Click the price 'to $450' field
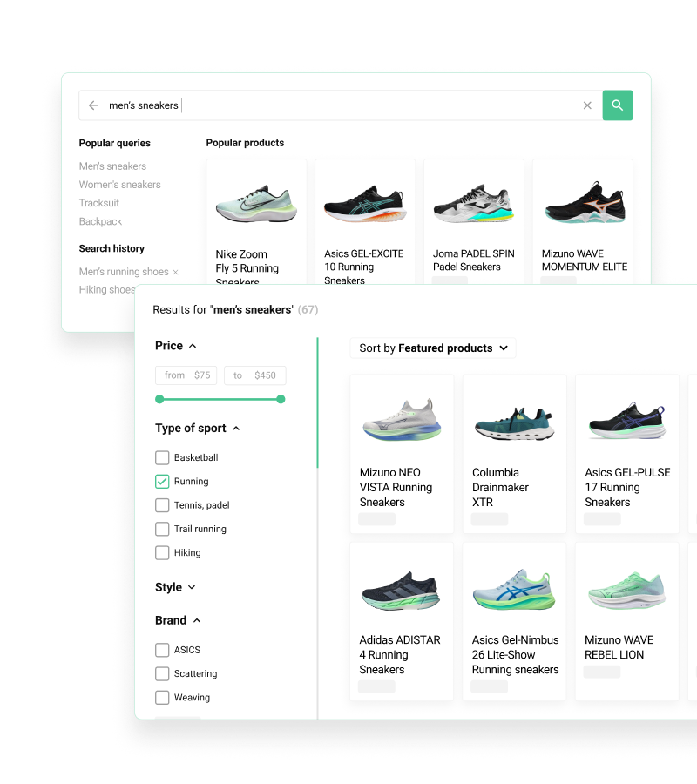This screenshot has height=784, width=697. tap(255, 375)
